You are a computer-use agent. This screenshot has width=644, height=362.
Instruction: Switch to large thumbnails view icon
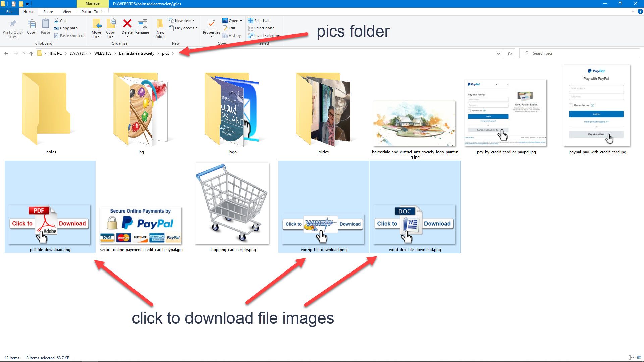coord(640,358)
